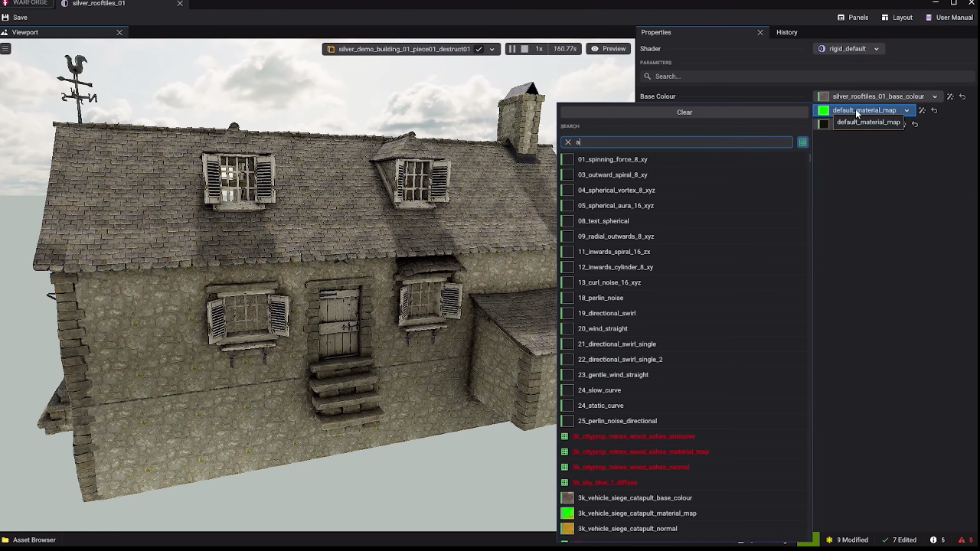Screen dimensions: 980x551
Task: Click the Base Colour magic wand icon
Action: pyautogui.click(x=950, y=96)
